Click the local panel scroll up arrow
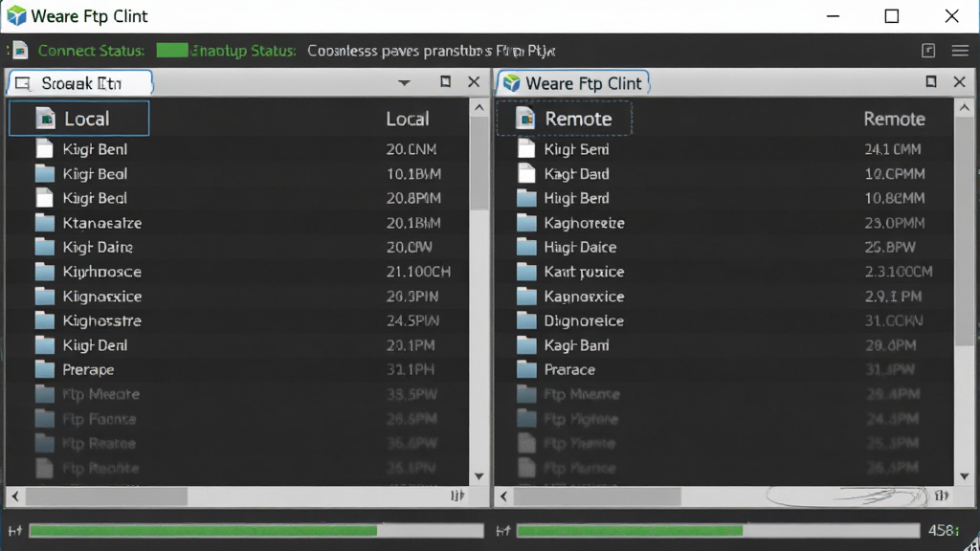The image size is (980, 551). click(479, 107)
